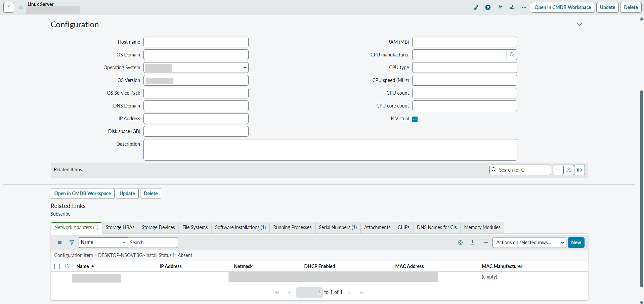Viewport: 644px width, 304px height.
Task: Open the Operating System dropdown
Action: pyautogui.click(x=196, y=68)
